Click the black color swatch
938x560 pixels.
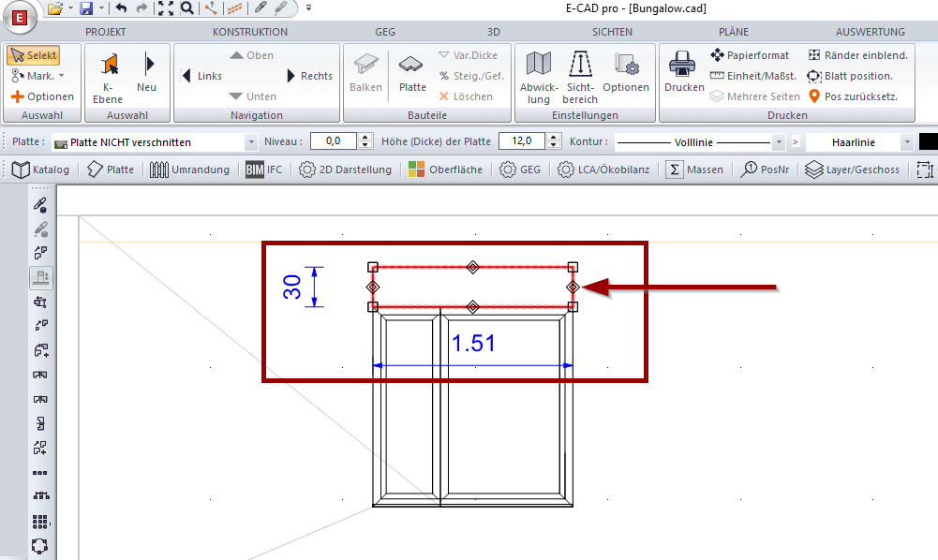point(928,142)
